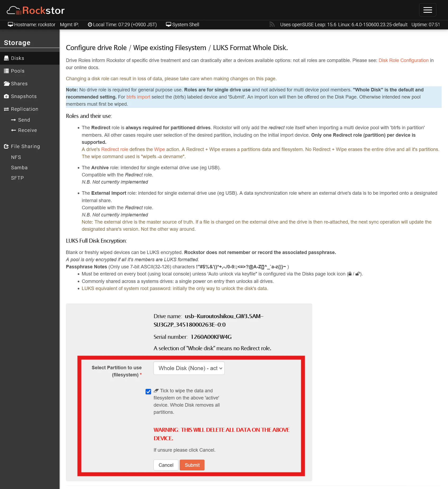The image size is (448, 489).
Task: Click the Local Time clock icon
Action: (x=90, y=24)
